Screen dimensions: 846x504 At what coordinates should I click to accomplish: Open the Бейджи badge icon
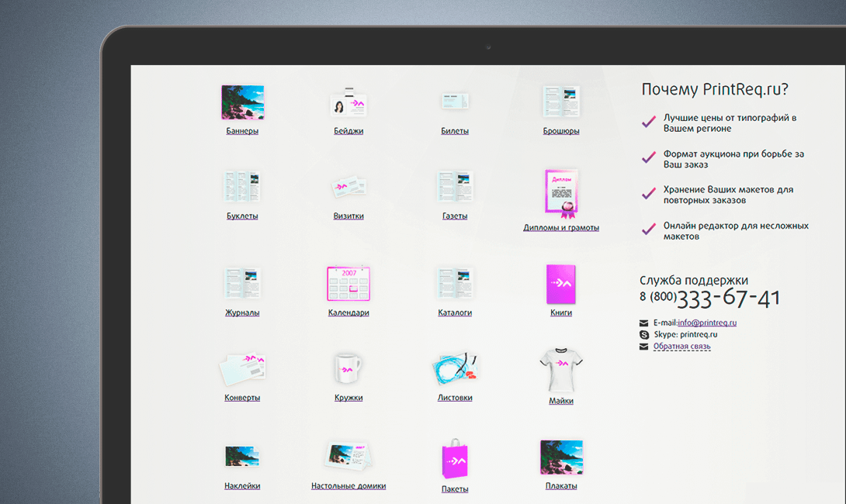point(348,102)
